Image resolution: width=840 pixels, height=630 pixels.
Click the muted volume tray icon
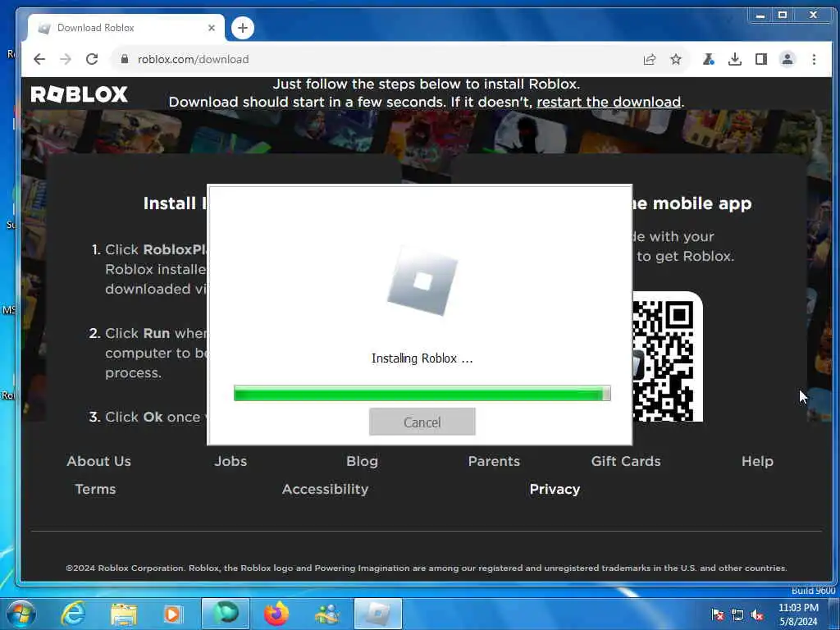point(757,614)
